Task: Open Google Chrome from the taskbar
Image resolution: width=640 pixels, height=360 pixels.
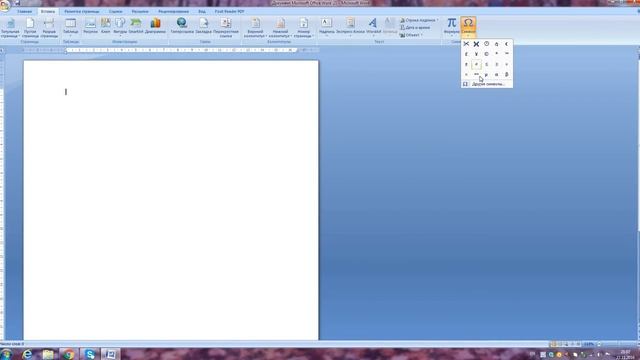Action: pos(69,354)
